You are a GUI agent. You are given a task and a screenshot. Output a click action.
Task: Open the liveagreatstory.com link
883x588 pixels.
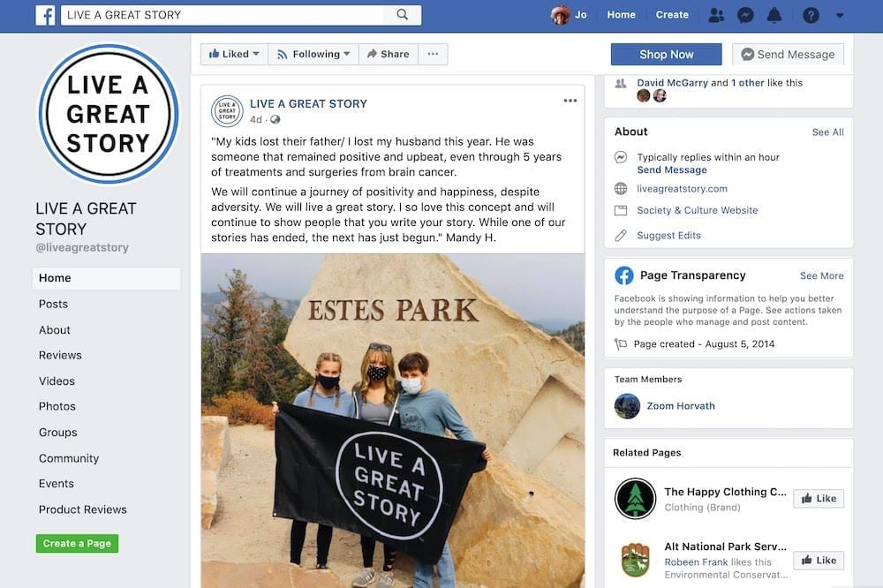[682, 189]
